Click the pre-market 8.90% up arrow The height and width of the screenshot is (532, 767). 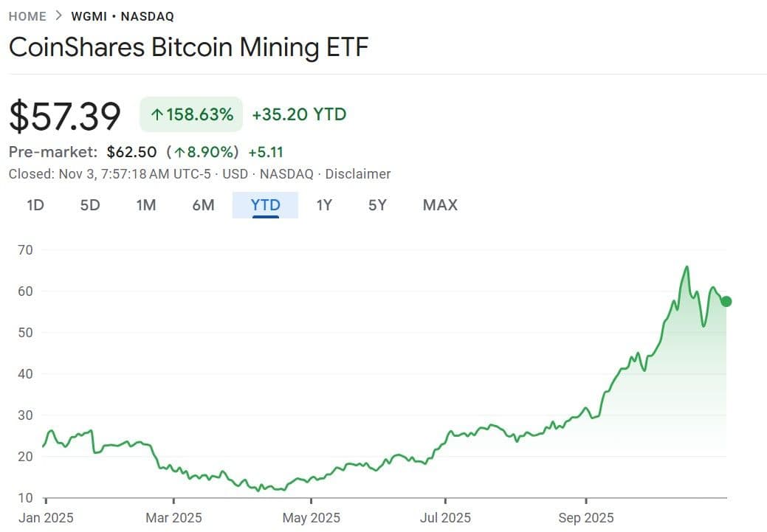(179, 153)
